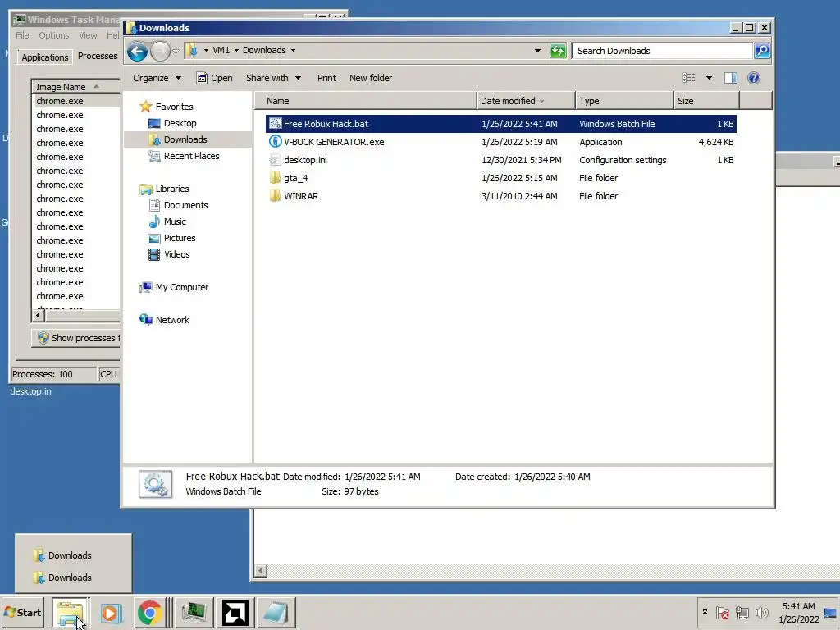840x630 pixels.
Task: Click the green refresh button beside address bar
Action: tap(558, 51)
